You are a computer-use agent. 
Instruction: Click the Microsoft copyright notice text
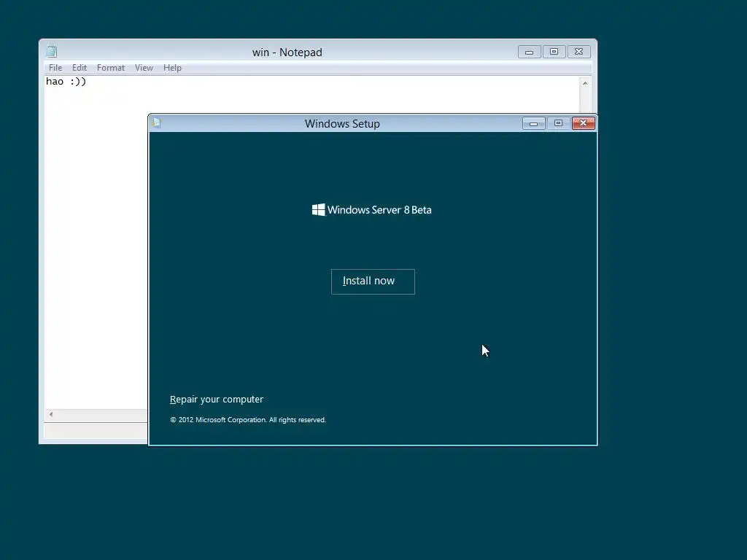click(x=248, y=419)
